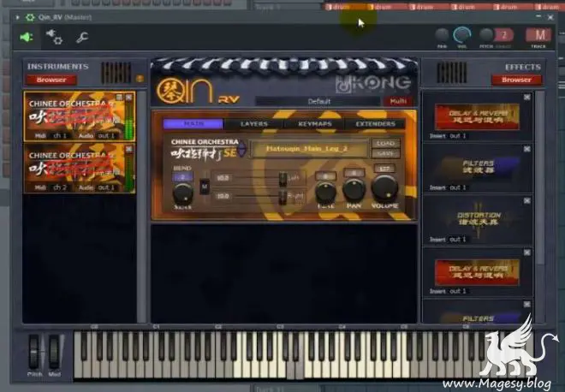This screenshot has height=392, width=565.
Task: Remove first Filters effect with X
Action: click(526, 149)
